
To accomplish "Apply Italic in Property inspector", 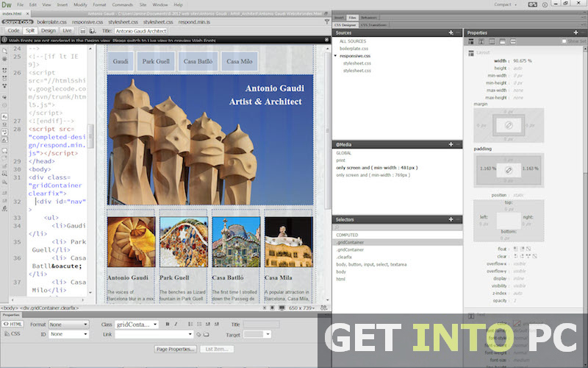I will (176, 324).
